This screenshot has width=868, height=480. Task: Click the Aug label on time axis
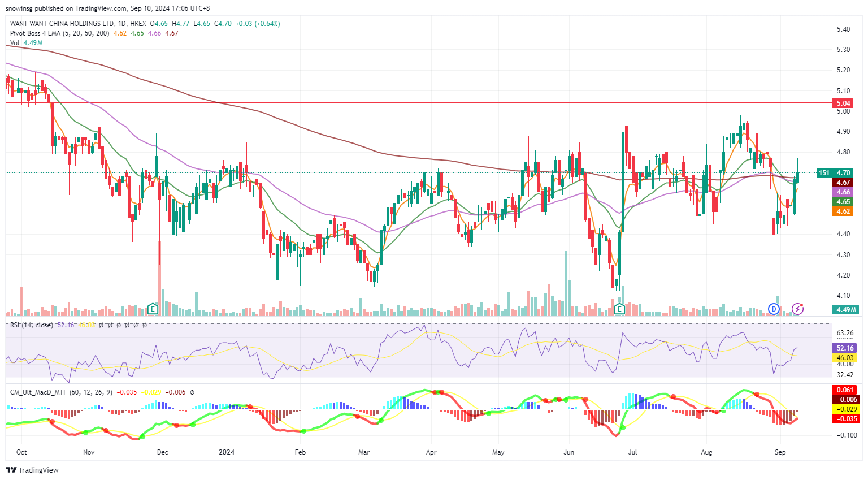[x=706, y=452]
